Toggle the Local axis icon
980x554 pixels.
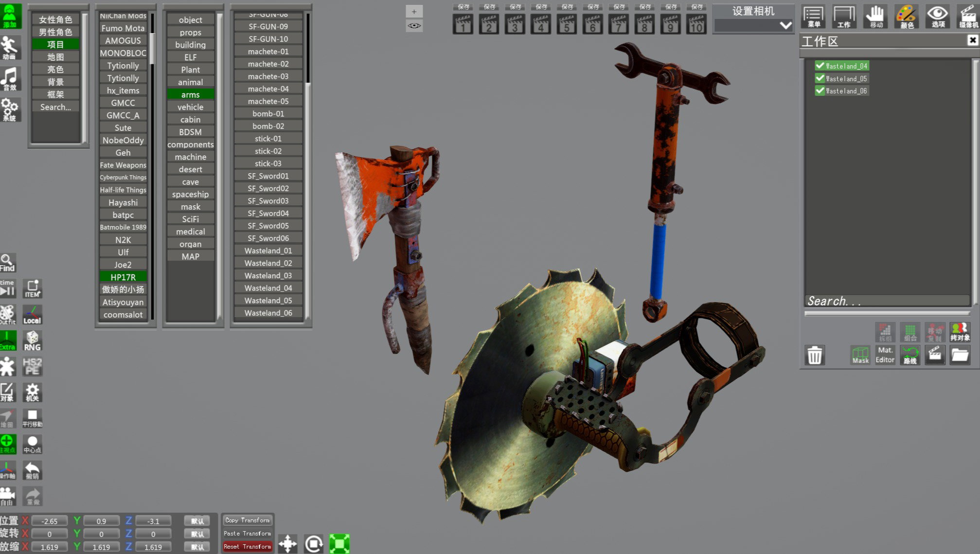(33, 315)
